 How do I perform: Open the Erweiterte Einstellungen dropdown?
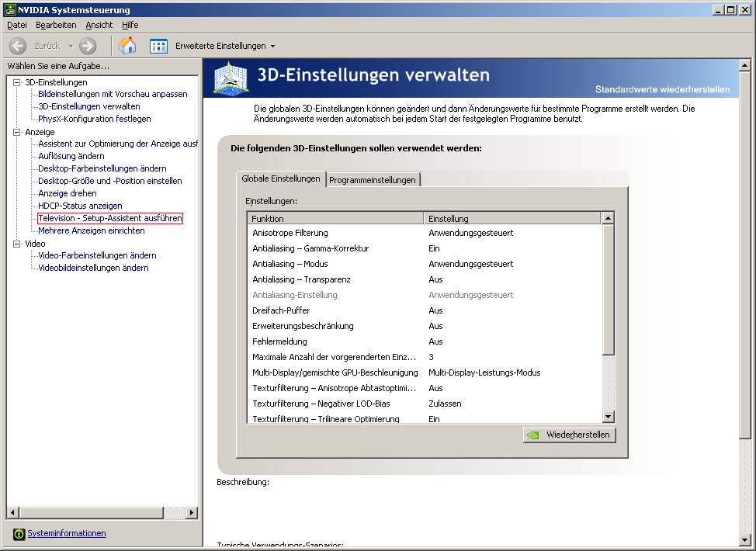tap(273, 47)
